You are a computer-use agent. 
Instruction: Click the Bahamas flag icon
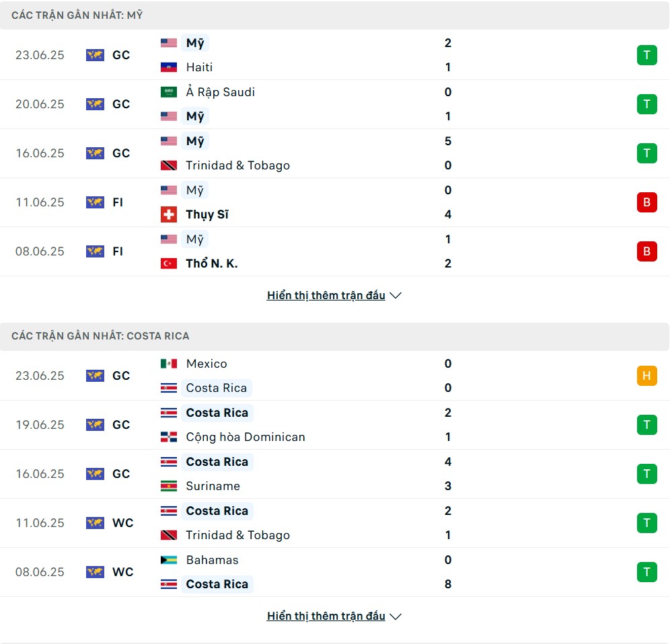(x=169, y=560)
